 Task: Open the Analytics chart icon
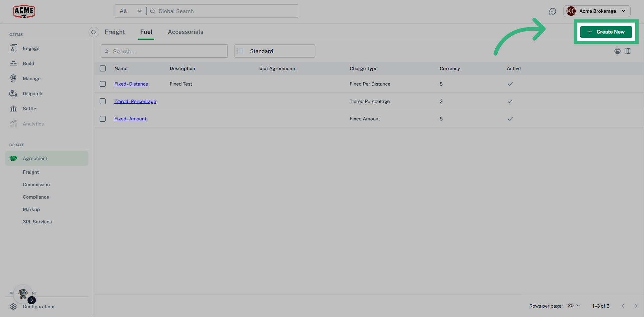point(13,124)
